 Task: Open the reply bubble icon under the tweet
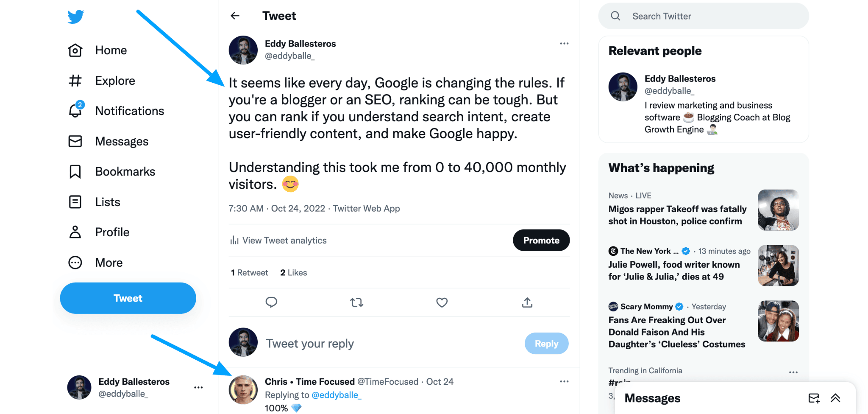pyautogui.click(x=271, y=302)
